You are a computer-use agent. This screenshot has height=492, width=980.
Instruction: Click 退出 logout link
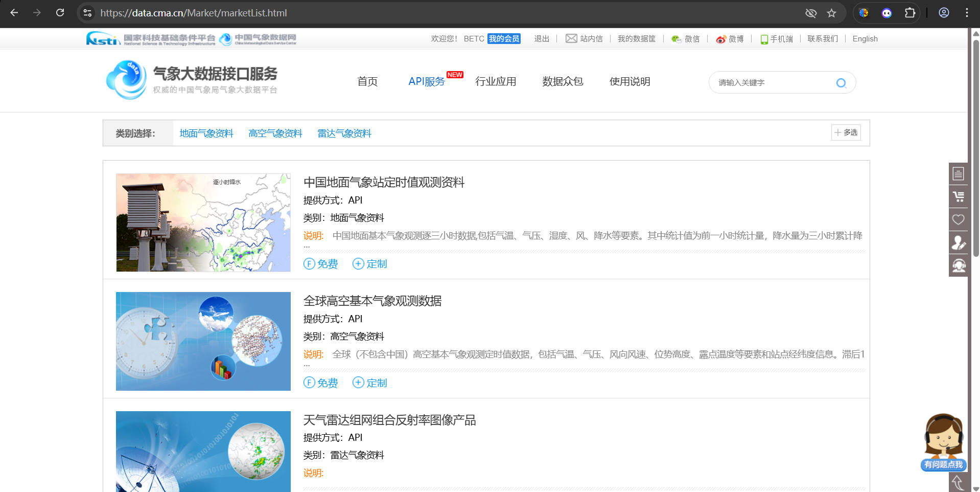542,39
